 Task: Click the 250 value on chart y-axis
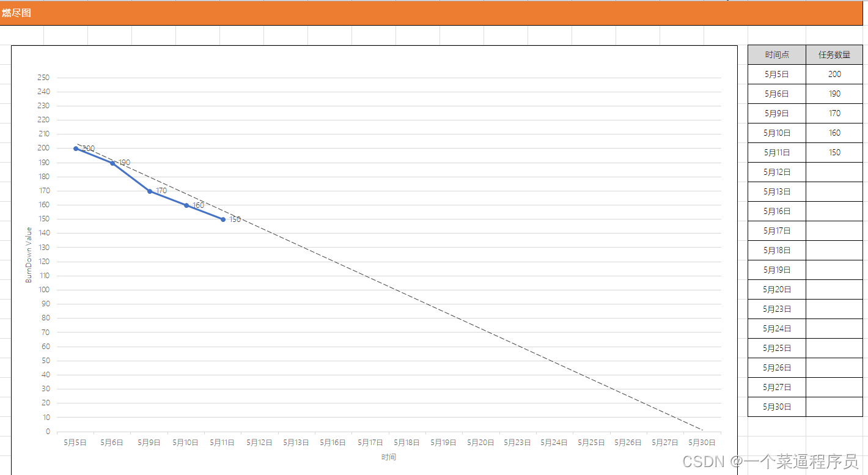(x=43, y=78)
